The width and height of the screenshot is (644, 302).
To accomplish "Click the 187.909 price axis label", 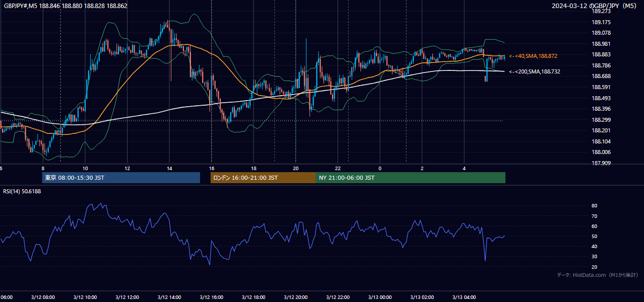I will point(601,163).
